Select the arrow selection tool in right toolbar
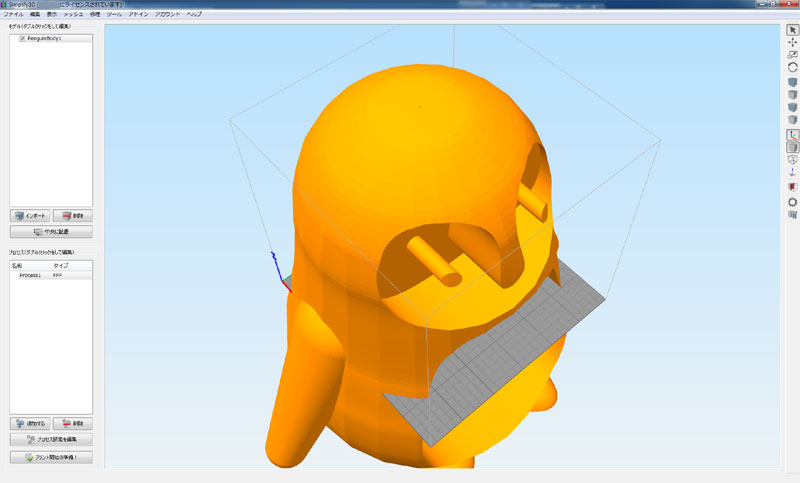This screenshot has width=800, height=483. tap(792, 30)
